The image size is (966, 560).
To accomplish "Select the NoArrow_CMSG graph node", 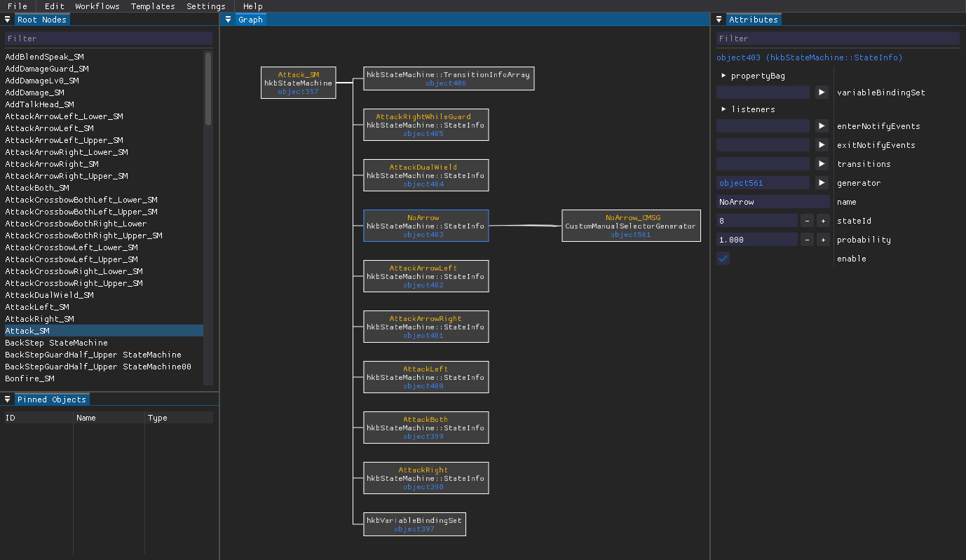I will (631, 226).
